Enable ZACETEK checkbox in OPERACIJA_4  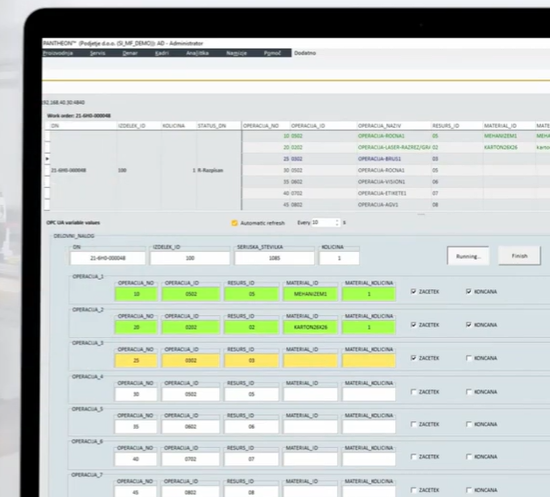click(x=414, y=392)
